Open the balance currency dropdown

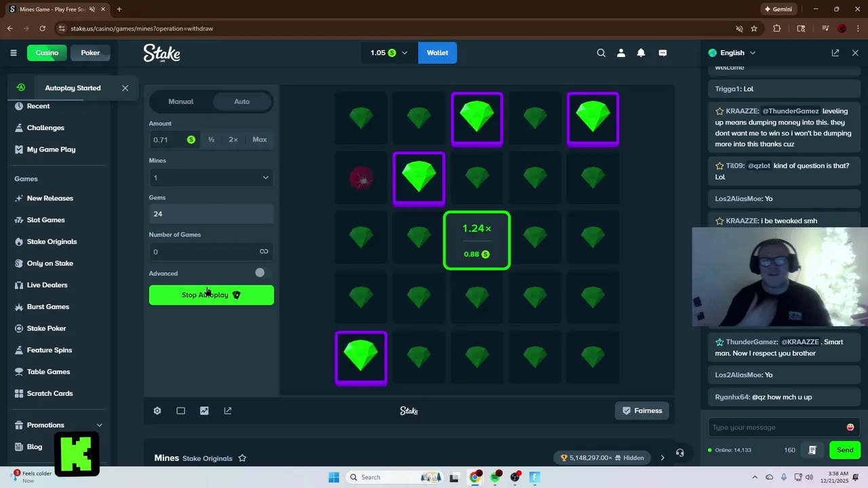389,53
